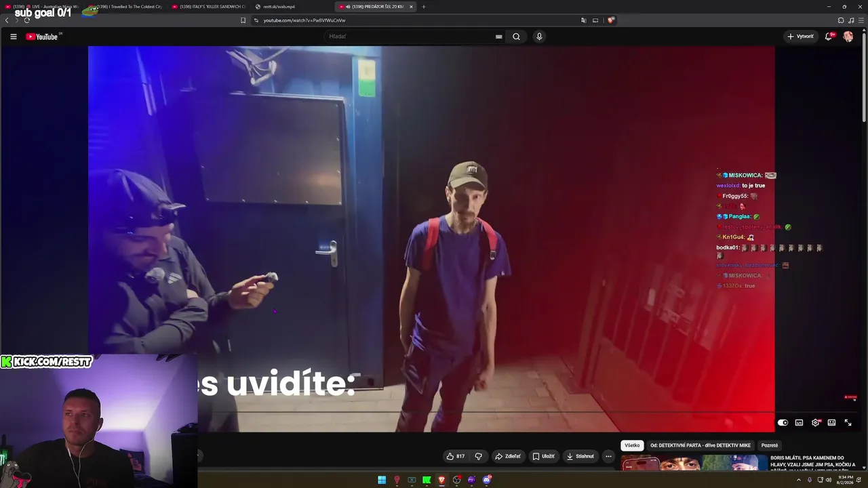Open the on-screen keyboard in search box
868x488 pixels.
click(499, 37)
